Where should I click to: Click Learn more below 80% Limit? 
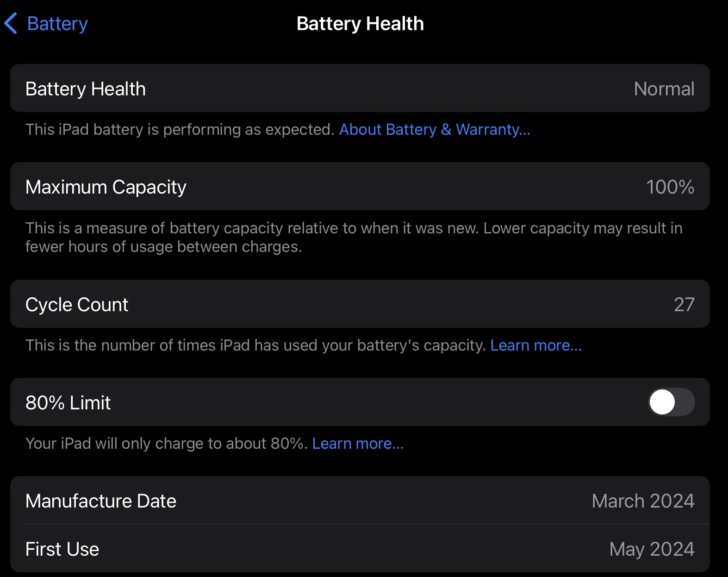[358, 443]
